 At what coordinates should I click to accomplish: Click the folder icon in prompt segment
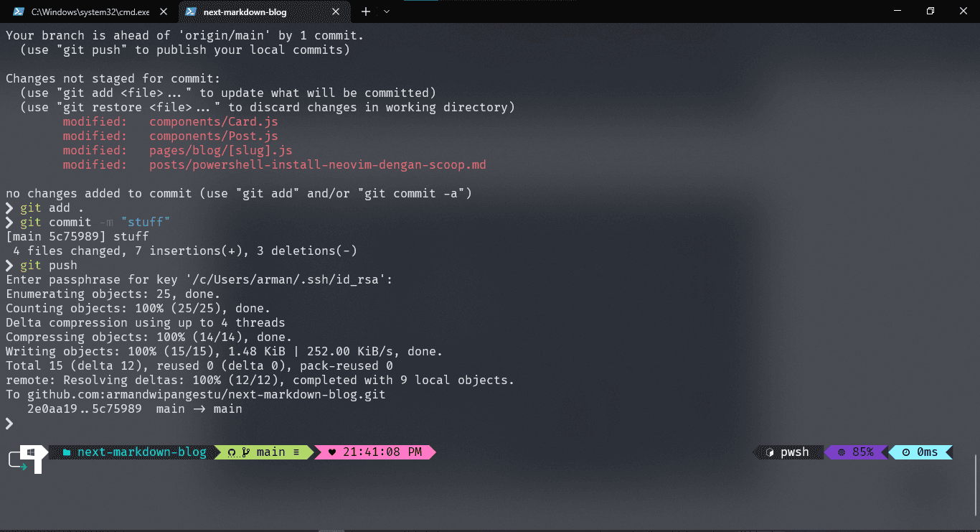(x=67, y=452)
